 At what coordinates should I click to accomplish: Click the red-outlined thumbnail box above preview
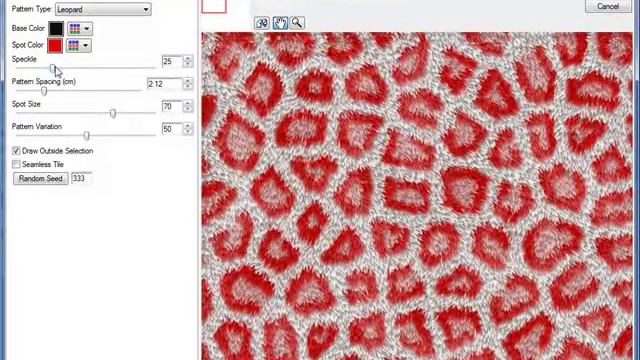click(x=214, y=6)
